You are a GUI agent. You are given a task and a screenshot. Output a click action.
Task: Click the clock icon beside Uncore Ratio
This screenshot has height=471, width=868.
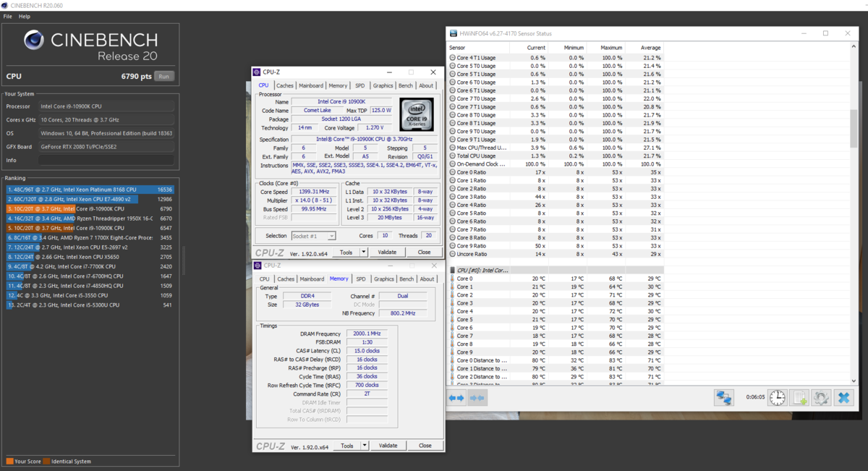click(x=453, y=254)
